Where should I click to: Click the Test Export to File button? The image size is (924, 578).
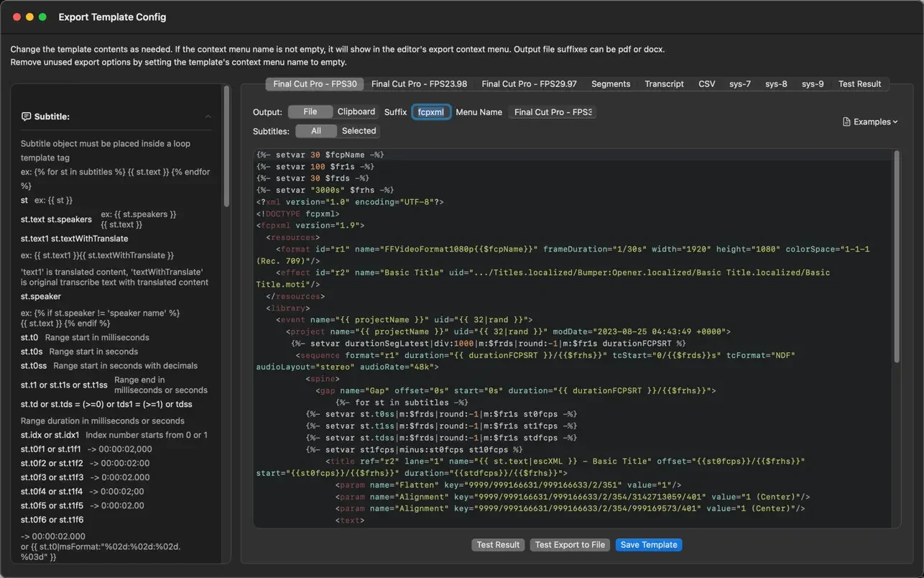(570, 545)
